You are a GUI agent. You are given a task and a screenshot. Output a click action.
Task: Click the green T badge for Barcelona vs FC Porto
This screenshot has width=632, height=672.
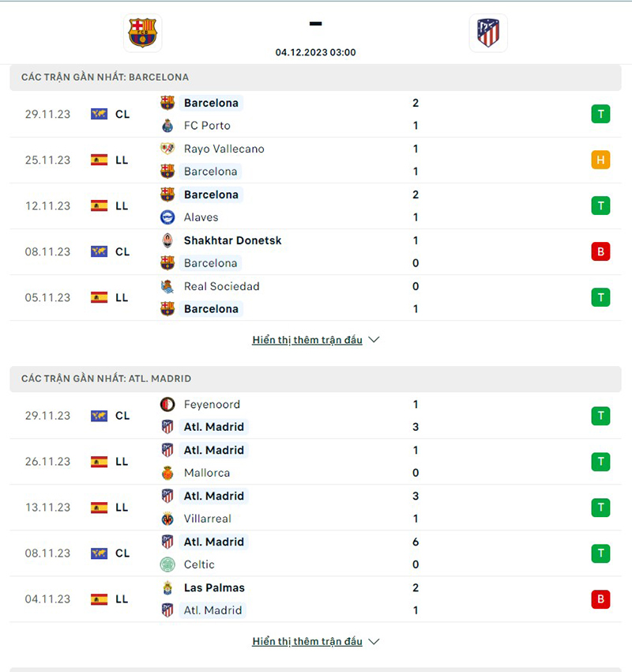(x=600, y=114)
